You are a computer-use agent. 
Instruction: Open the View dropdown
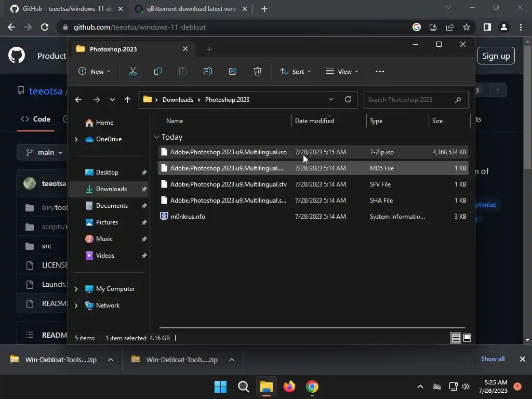coord(342,71)
